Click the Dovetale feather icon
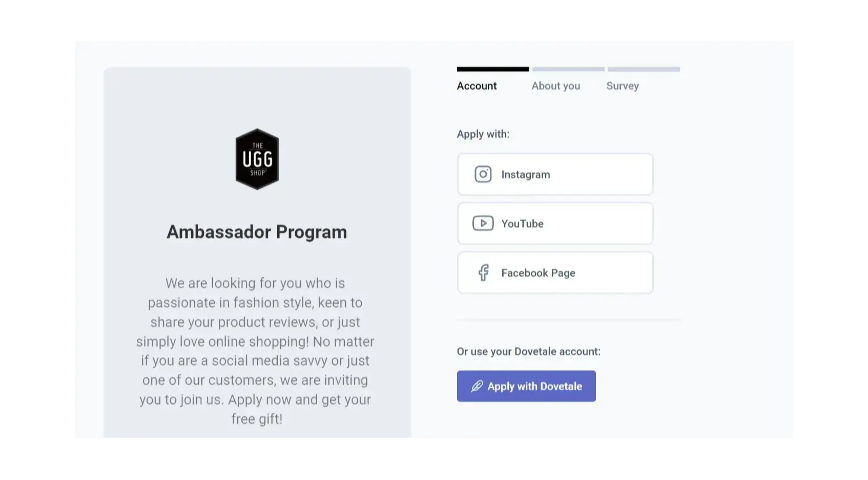 tap(477, 386)
